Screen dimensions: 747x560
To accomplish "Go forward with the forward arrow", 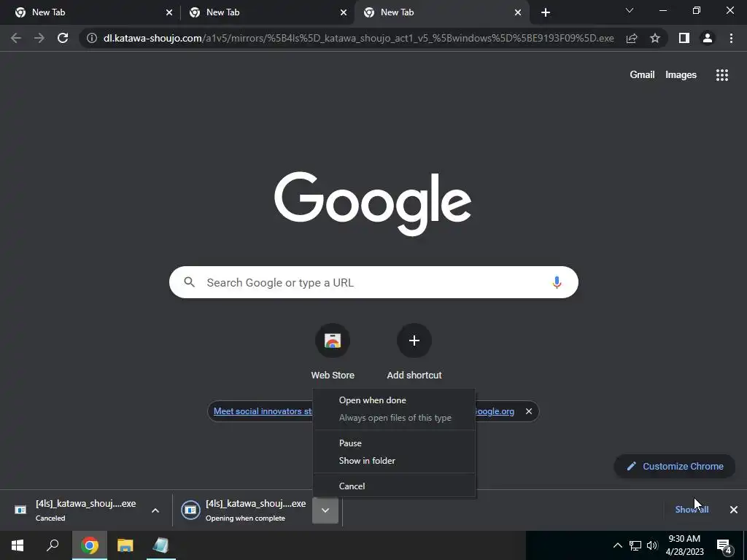I will coord(39,38).
